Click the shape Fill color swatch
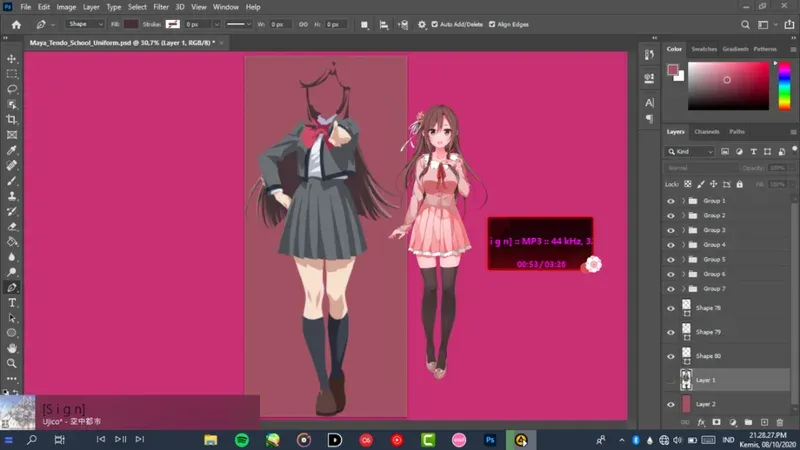Screen dimensions: 800x450 [x=131, y=24]
